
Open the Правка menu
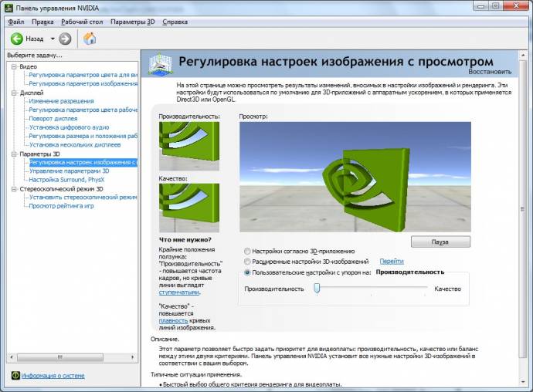point(42,22)
